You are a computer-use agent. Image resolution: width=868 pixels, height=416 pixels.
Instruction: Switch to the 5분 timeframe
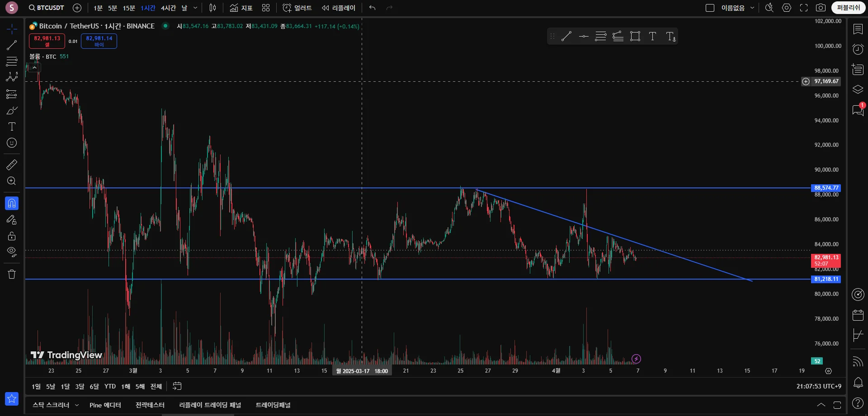click(113, 8)
